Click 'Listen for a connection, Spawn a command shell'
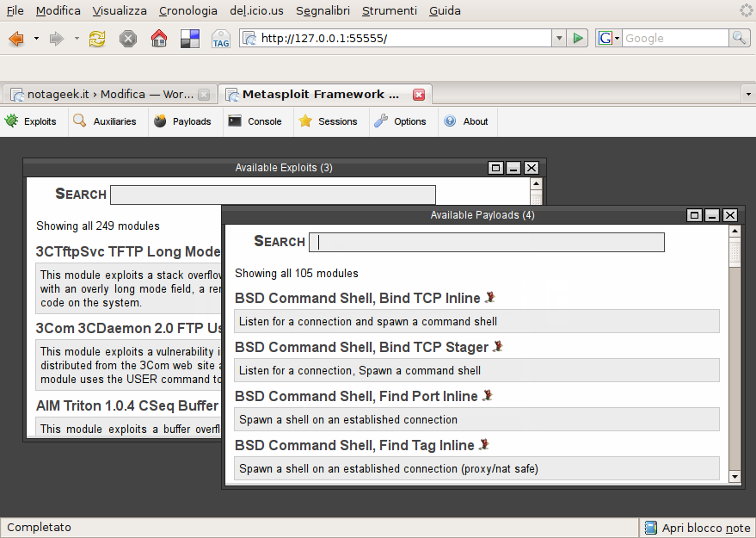 [360, 371]
